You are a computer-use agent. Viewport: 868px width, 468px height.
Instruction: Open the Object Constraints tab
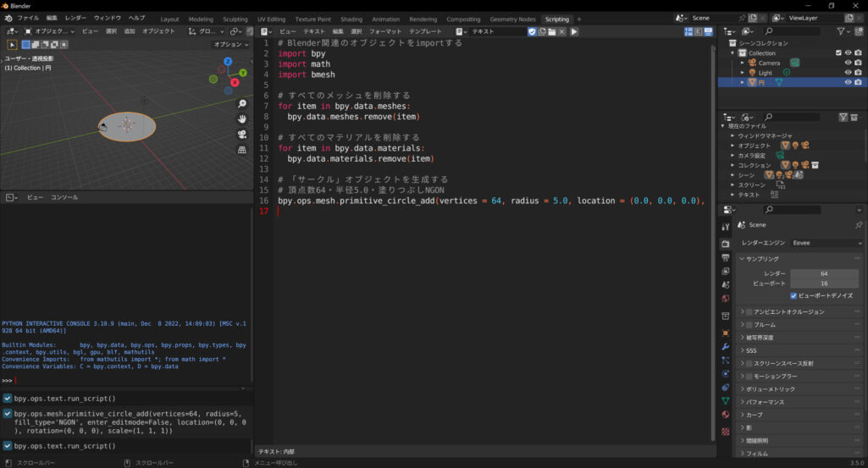tap(725, 388)
